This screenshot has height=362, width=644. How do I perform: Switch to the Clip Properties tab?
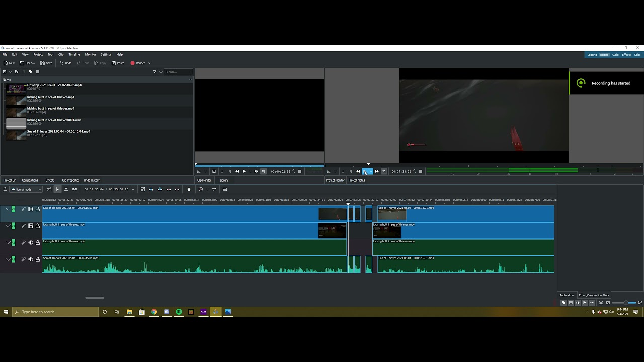coord(70,180)
